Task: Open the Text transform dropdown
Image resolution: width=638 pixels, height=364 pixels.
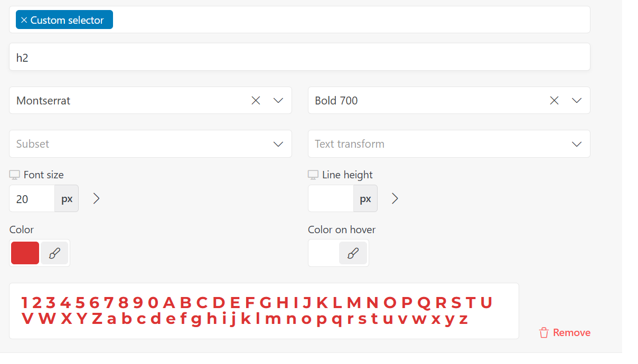Action: [x=449, y=144]
